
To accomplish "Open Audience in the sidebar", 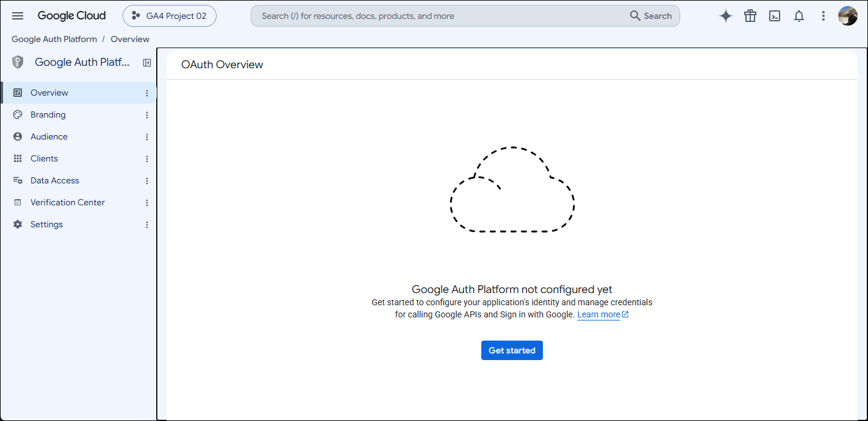I will coord(78,136).
